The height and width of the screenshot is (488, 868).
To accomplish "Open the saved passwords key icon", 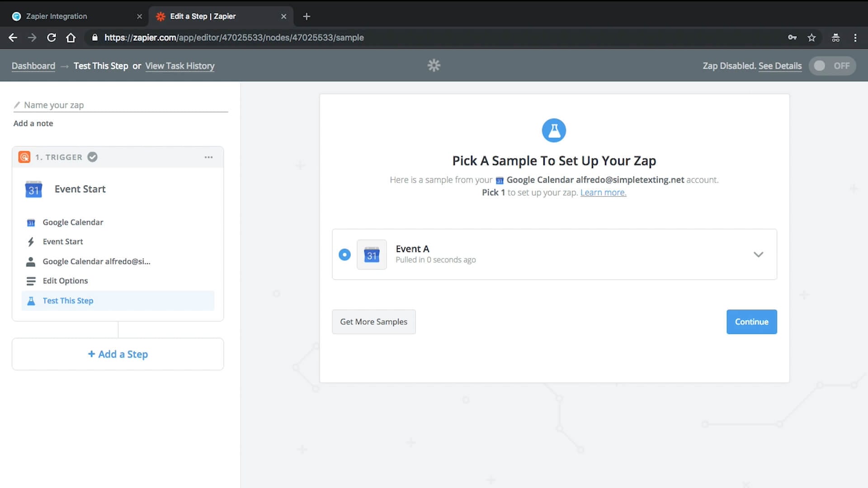I will pos(792,38).
